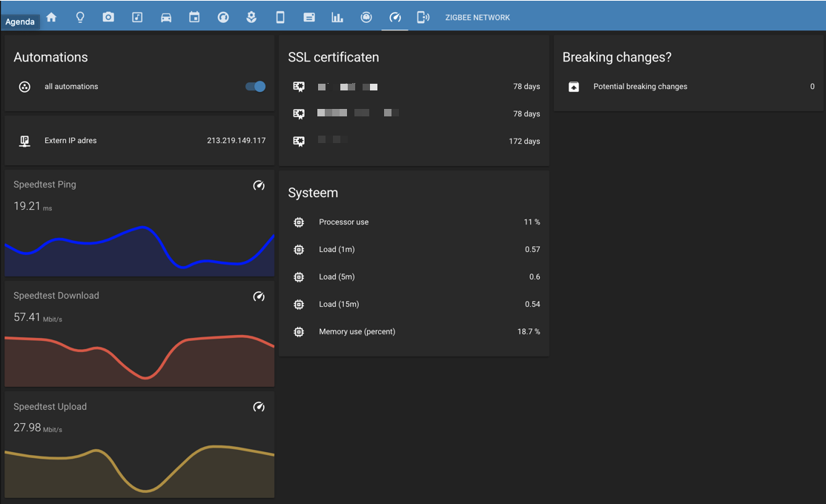Viewport: 826px width, 504px height.
Task: Open the Speedtest Upload graph card
Action: pos(139,445)
